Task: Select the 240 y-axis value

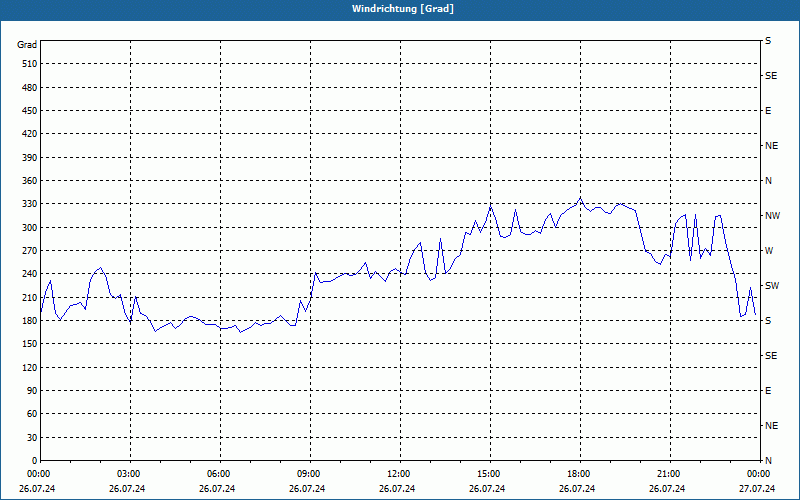Action: pyautogui.click(x=29, y=274)
